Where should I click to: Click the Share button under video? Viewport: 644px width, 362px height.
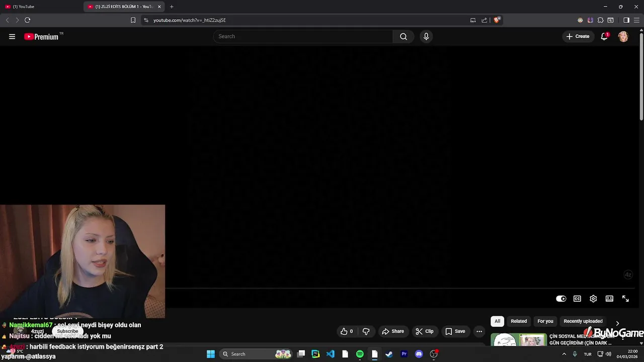click(x=392, y=331)
